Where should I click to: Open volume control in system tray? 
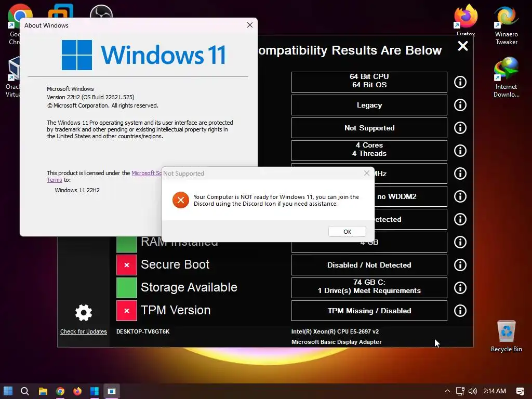click(x=473, y=391)
